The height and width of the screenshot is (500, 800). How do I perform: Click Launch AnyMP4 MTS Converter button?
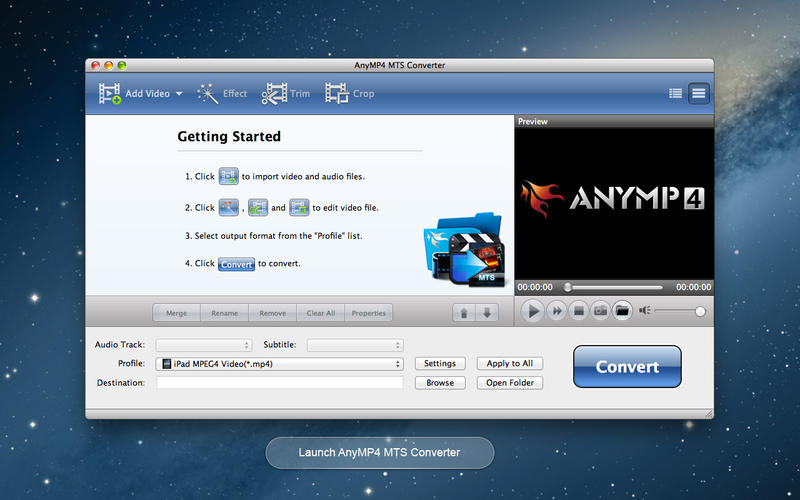pos(380,453)
